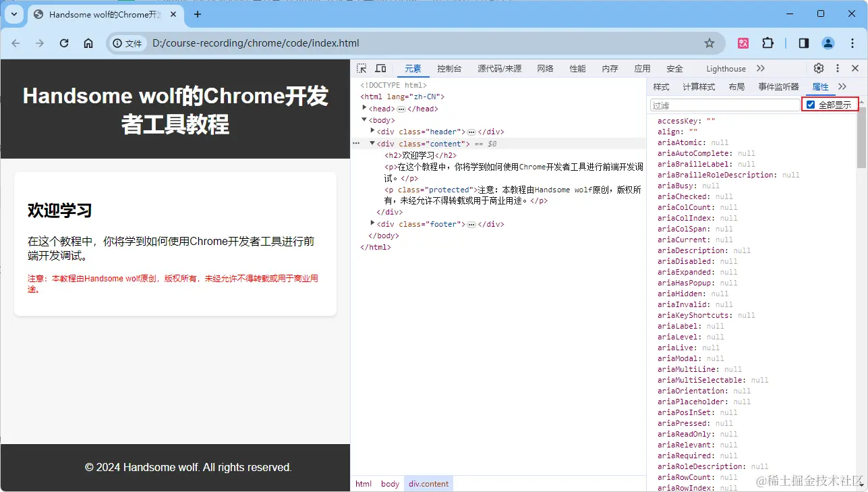Select the 样式 sidebar tab

(x=661, y=87)
